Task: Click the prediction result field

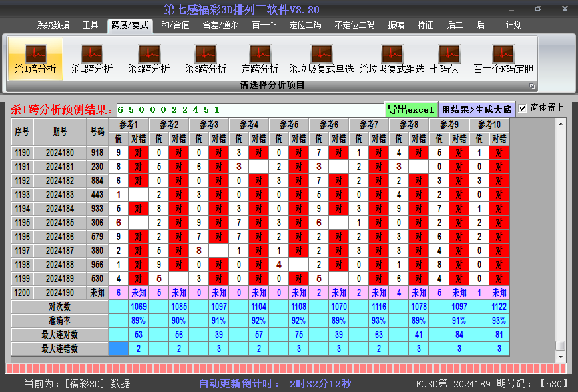Action: point(250,110)
